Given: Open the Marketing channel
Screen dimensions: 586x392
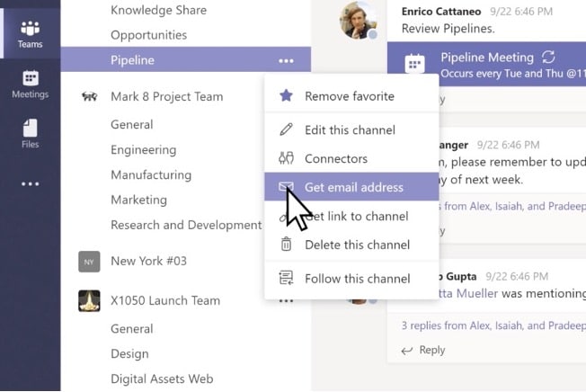Looking at the screenshot, I should (x=138, y=200).
